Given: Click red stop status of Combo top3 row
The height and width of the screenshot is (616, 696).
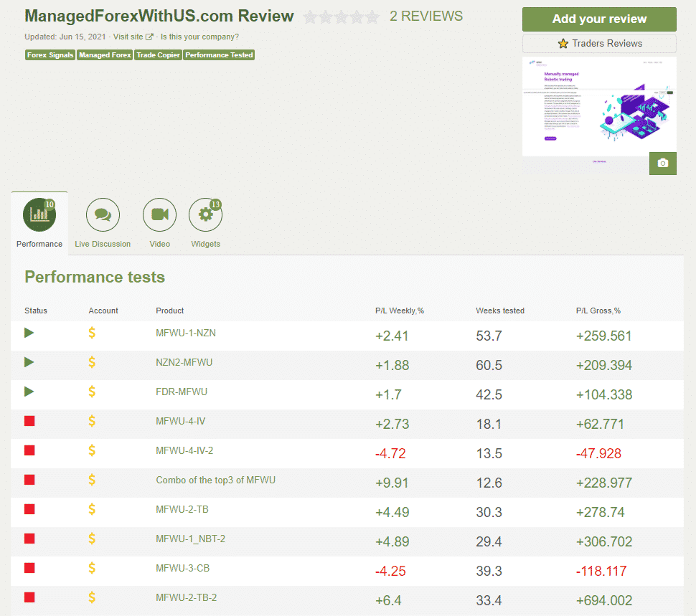Looking at the screenshot, I should (29, 480).
